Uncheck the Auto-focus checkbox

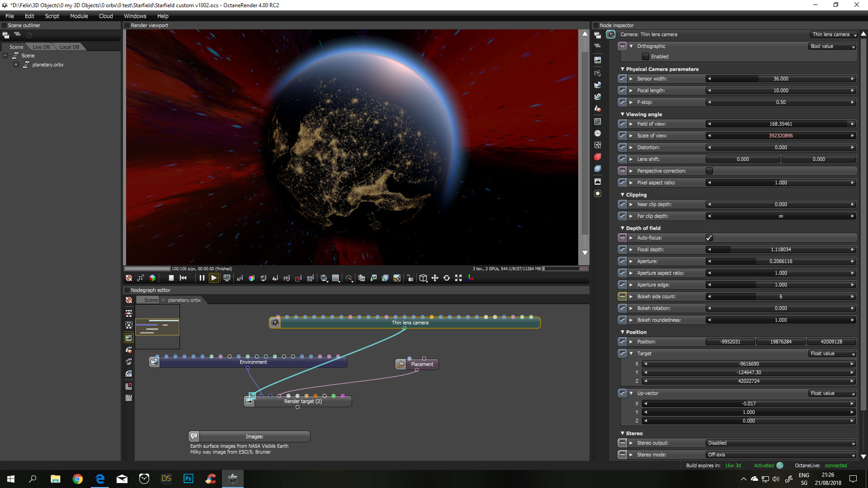(x=709, y=238)
